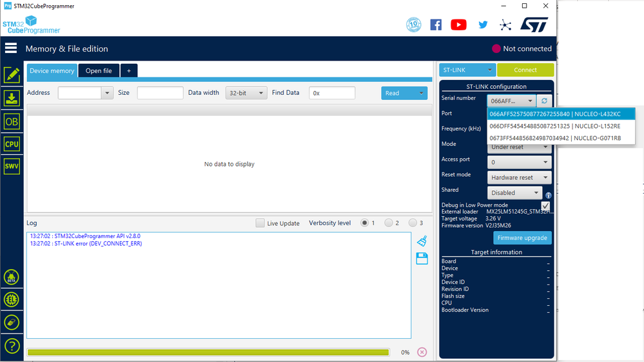
Task: Open Memory & File edition pencil icon
Action: click(x=12, y=75)
